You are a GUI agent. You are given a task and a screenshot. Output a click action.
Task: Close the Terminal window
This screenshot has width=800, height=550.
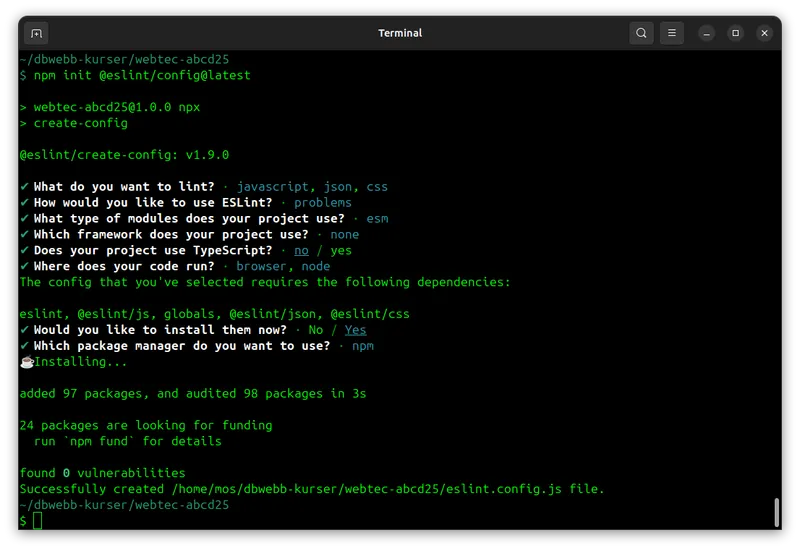764,33
